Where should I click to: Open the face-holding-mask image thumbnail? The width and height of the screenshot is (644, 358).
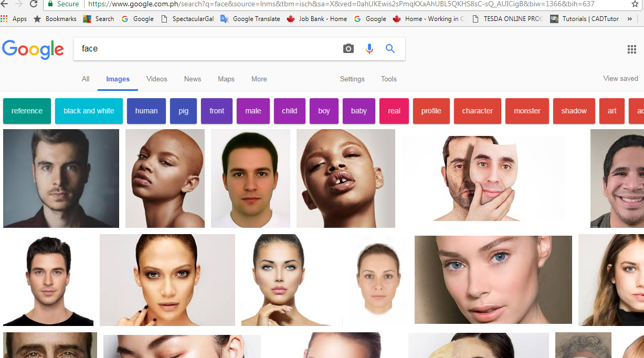(483, 178)
